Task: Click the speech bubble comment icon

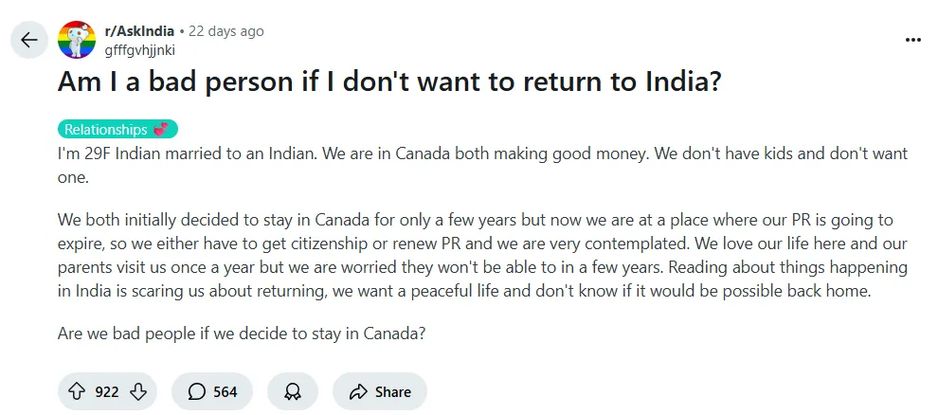Action: coord(197,391)
